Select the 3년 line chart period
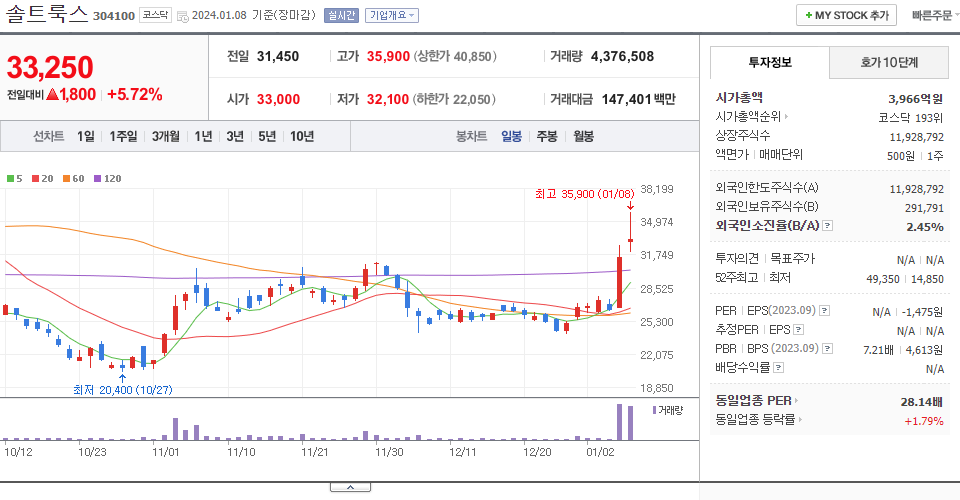Image resolution: width=960 pixels, height=500 pixels. coord(235,136)
